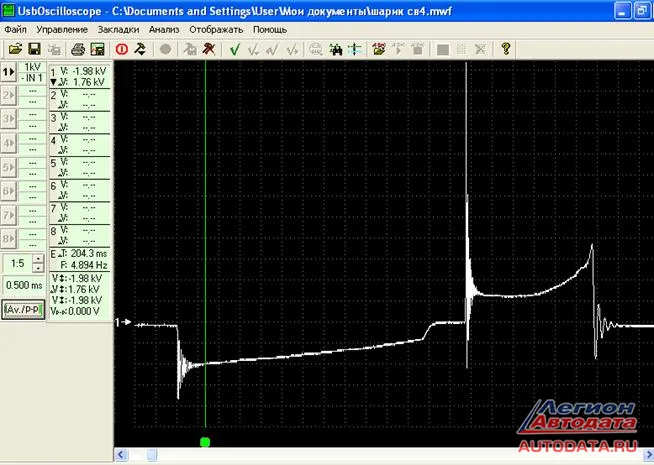Click the 1kV range setting for channel 1
654x465 pixels.
pyautogui.click(x=33, y=67)
